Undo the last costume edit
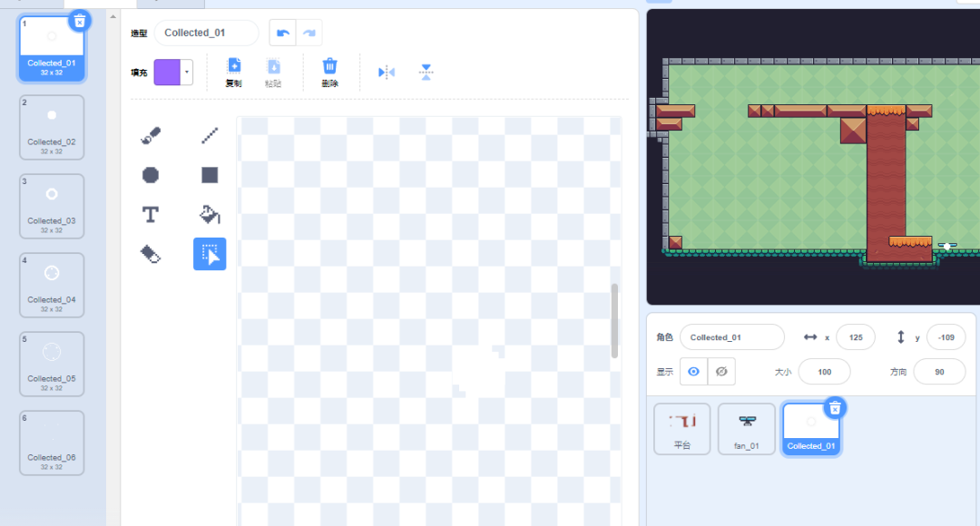 283,33
